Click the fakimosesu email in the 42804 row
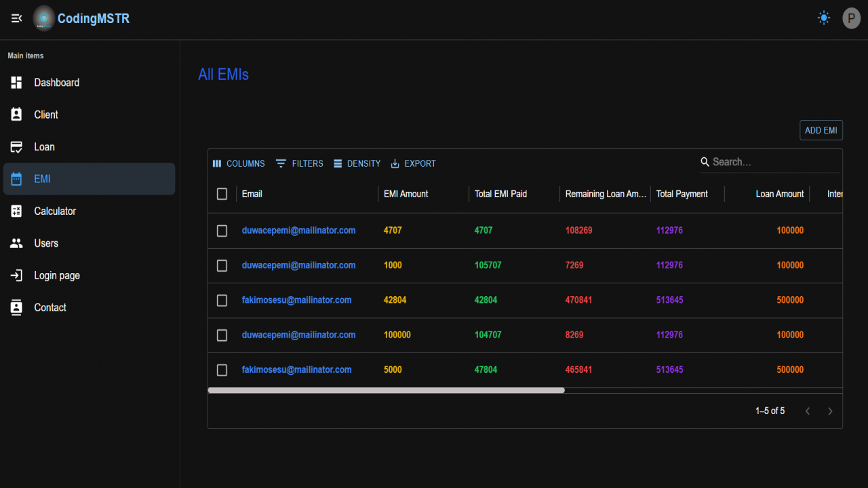The height and width of the screenshot is (488, 868). point(296,300)
